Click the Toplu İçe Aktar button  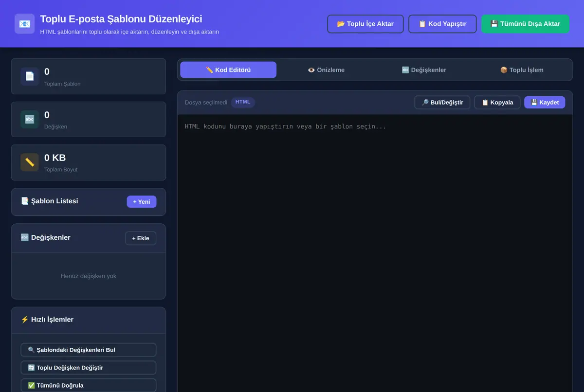click(365, 23)
